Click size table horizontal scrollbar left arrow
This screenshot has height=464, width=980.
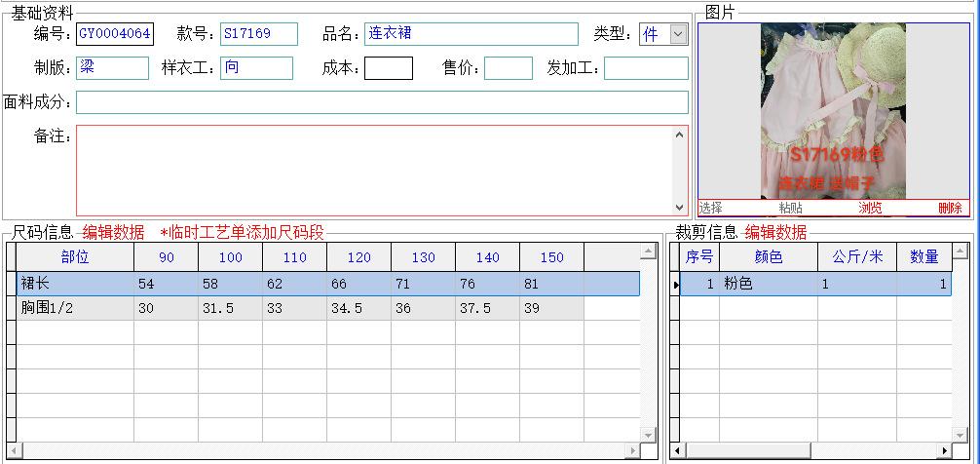[x=13, y=450]
